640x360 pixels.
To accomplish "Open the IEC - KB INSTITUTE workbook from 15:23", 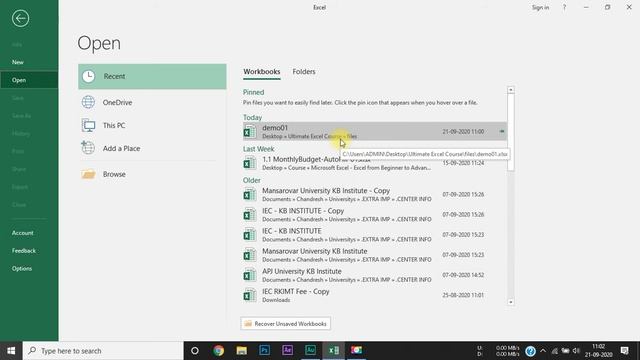I will click(x=375, y=235).
